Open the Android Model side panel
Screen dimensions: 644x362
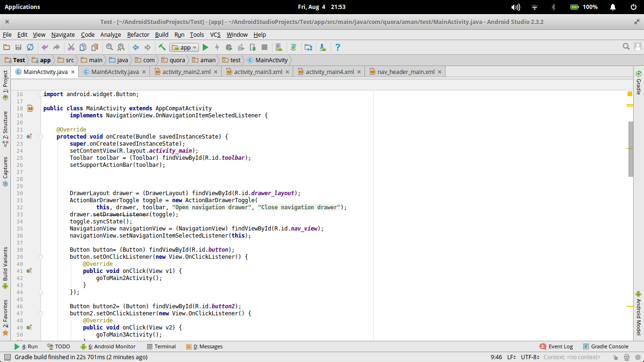coord(639,313)
